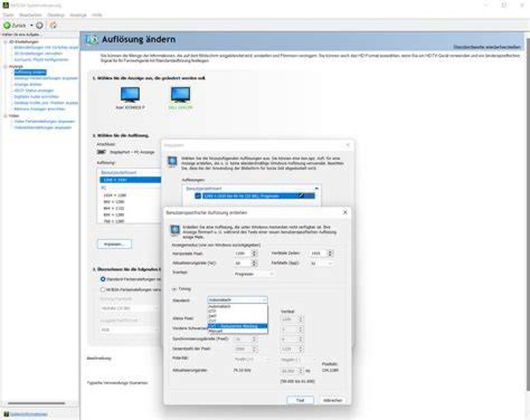Image resolution: width=530 pixels, height=420 pixels.
Task: Click the Home icon in the toolbar
Action: tap(53, 25)
